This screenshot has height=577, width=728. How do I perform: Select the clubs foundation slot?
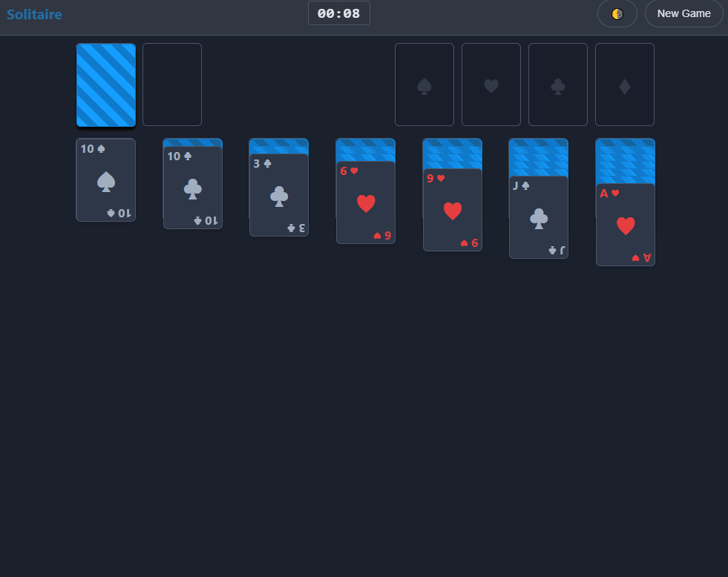[558, 85]
